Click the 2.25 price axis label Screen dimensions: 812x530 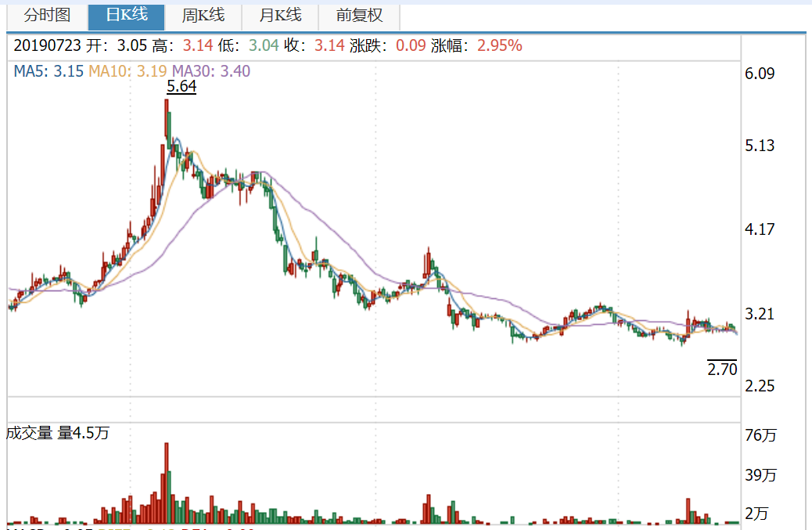coord(760,386)
